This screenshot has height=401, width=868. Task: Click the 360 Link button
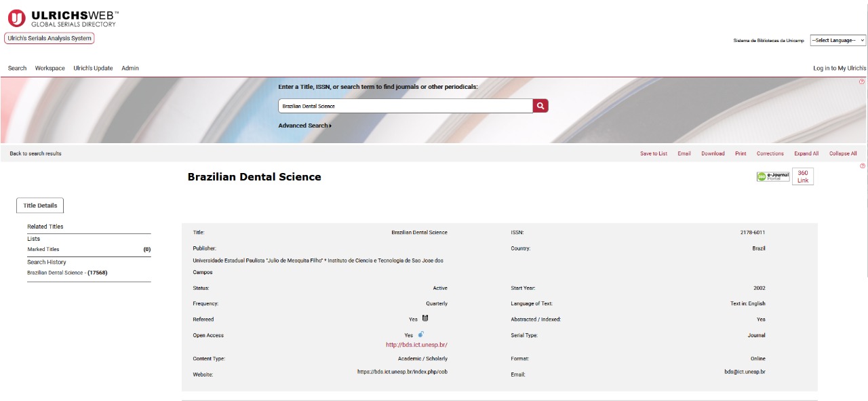coord(803,176)
